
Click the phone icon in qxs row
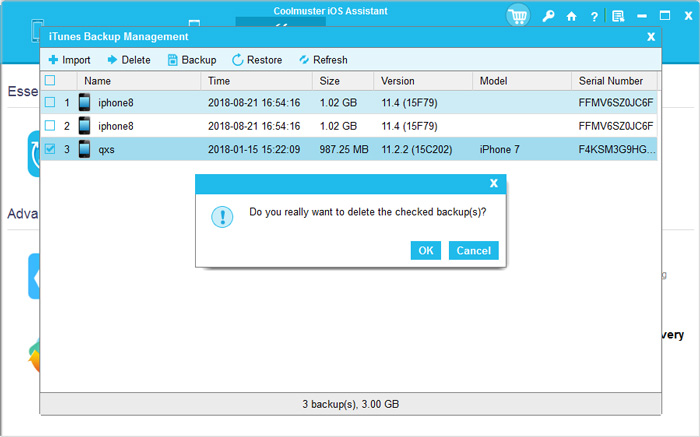[x=84, y=149]
